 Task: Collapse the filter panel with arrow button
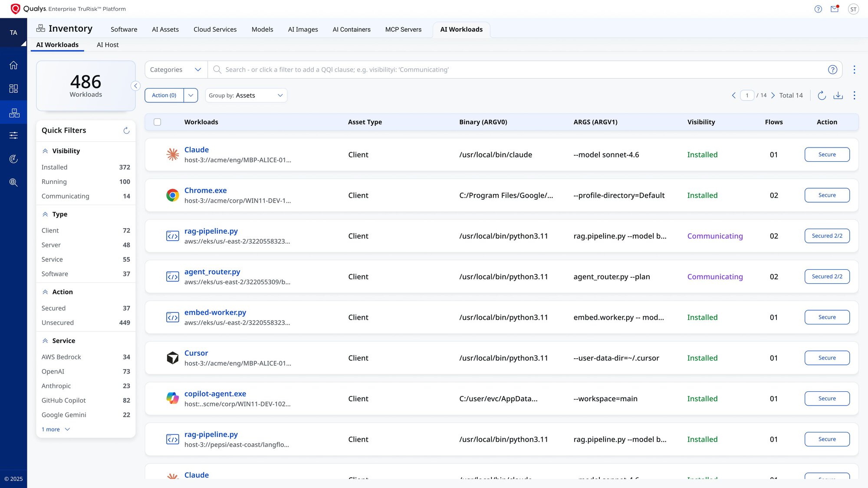(136, 86)
